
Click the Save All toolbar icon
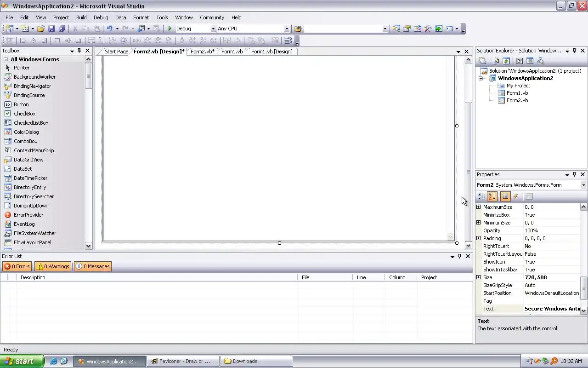pos(62,29)
